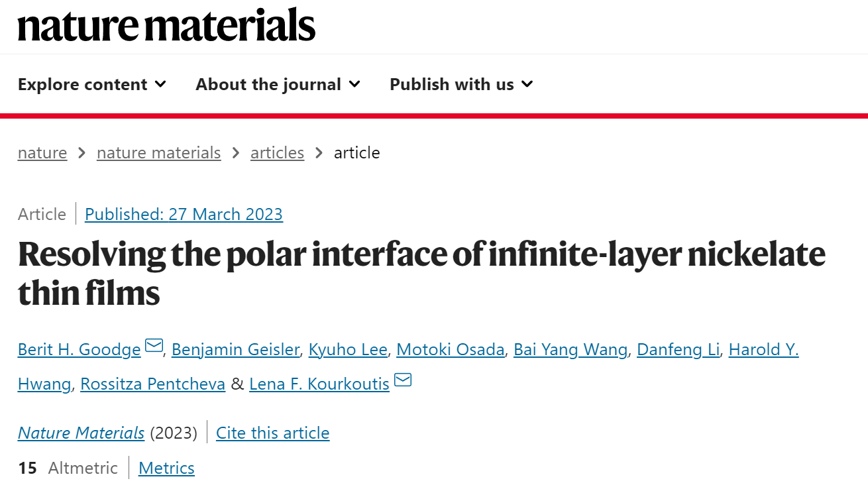868x491 pixels.
Task: Open author Danfeng Li details
Action: pyautogui.click(x=678, y=349)
